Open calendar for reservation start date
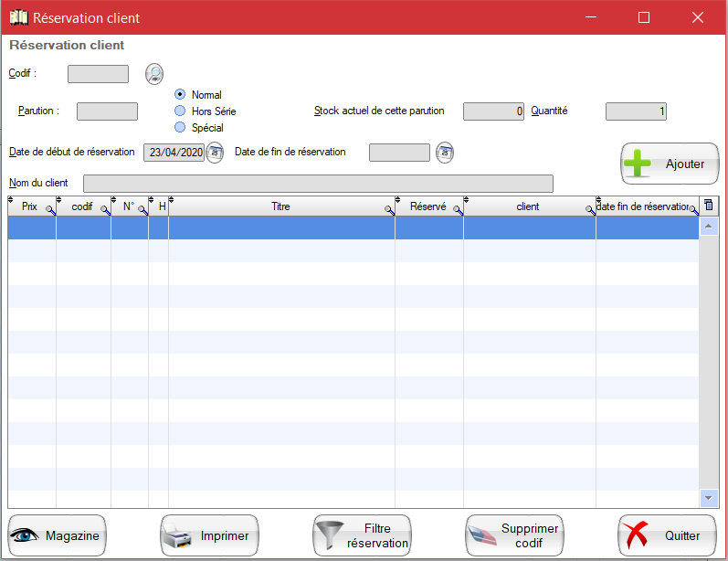 [215, 153]
